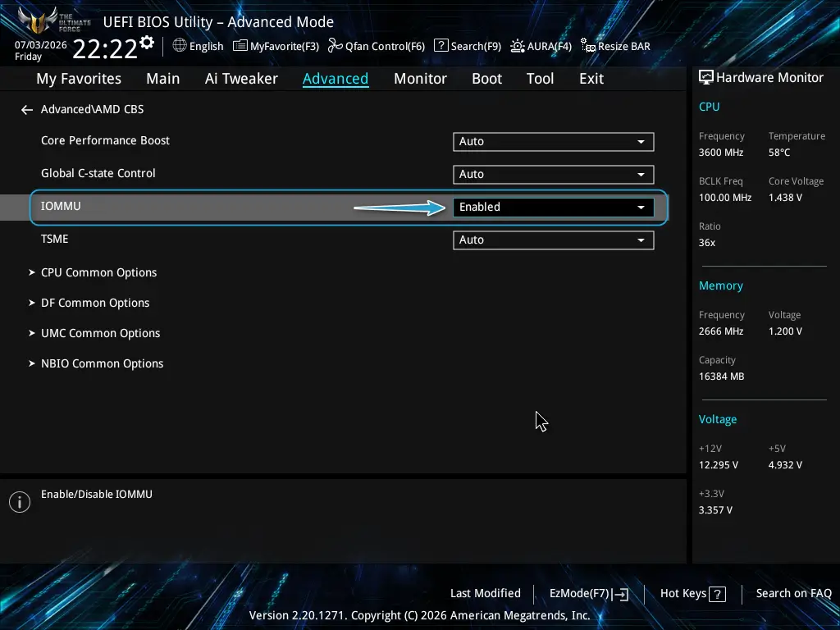Click the BCLK Freq value 100.00 MHz
This screenshot has width=840, height=630.
tap(725, 198)
